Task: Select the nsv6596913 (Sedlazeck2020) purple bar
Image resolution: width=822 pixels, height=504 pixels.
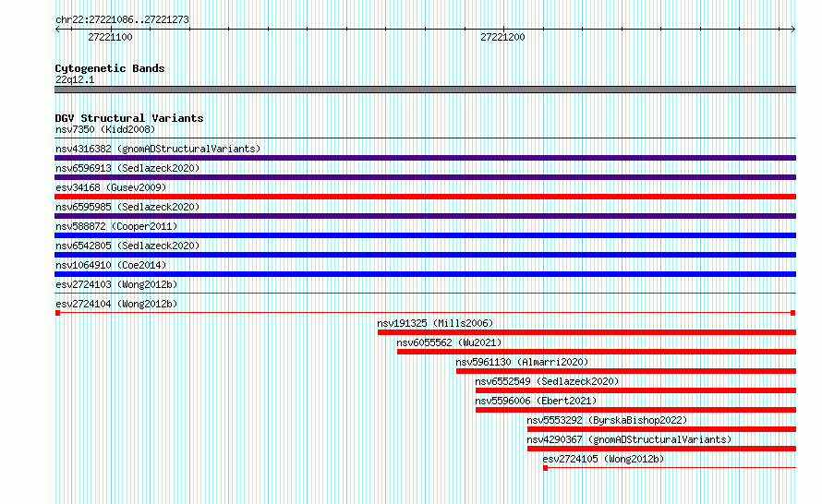Action: (x=425, y=177)
